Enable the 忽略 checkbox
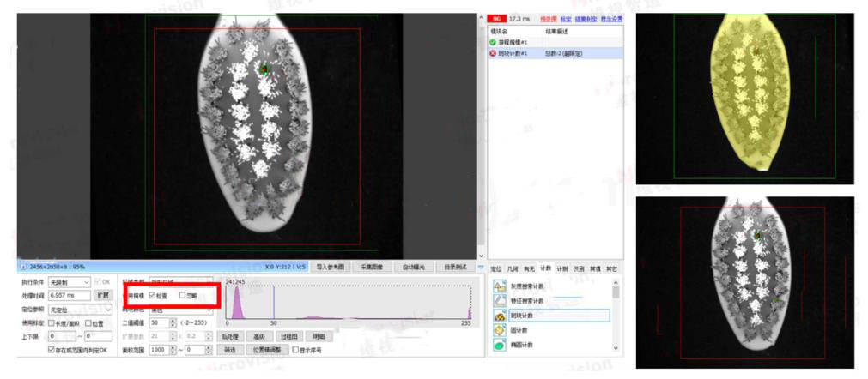 coord(182,296)
